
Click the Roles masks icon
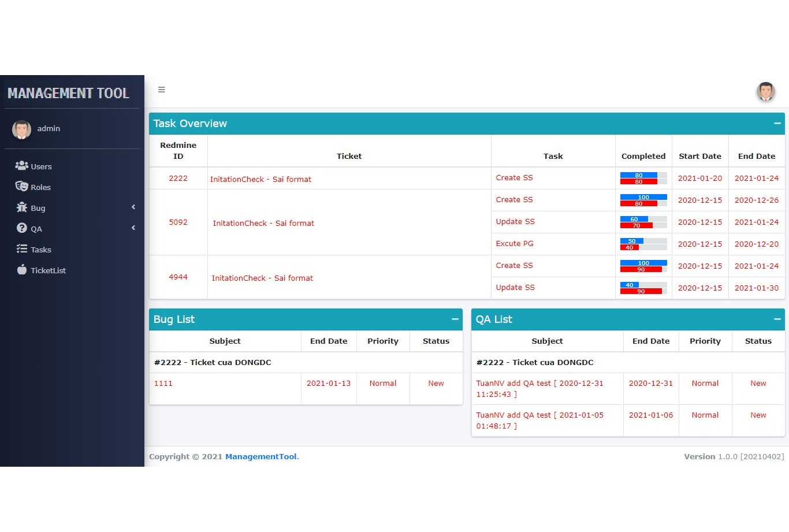pos(21,187)
